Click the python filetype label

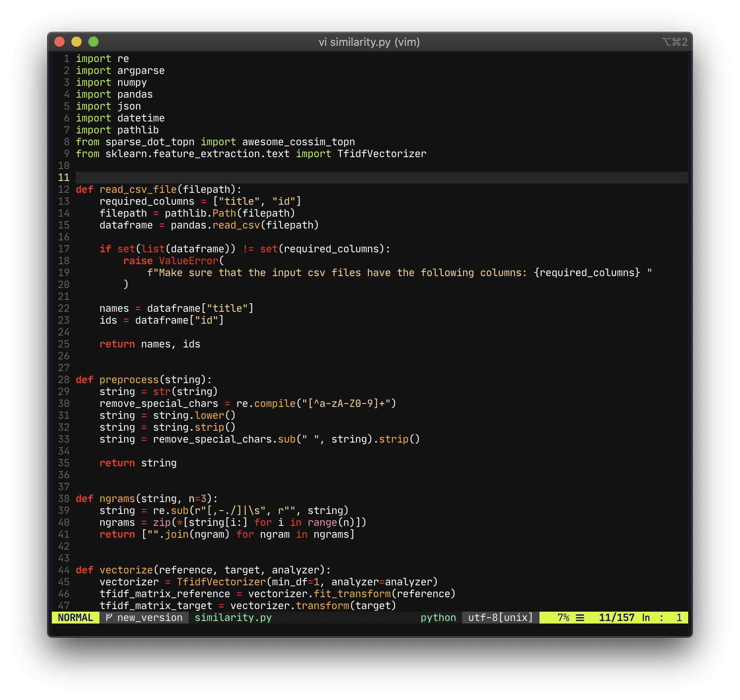pos(438,618)
